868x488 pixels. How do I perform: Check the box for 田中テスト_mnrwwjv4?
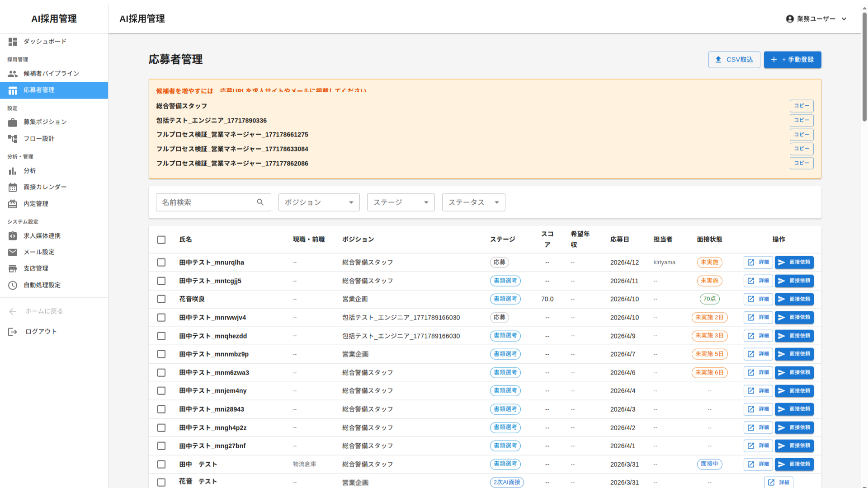click(161, 318)
